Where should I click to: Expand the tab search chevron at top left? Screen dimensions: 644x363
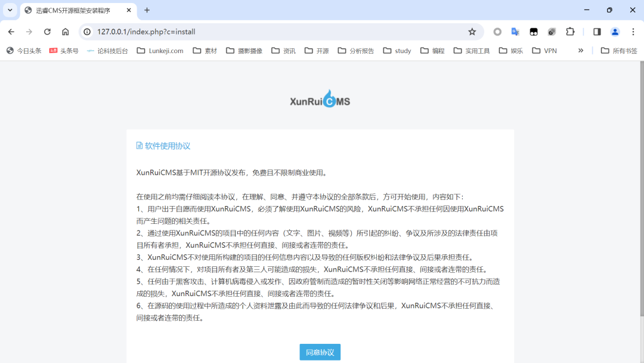click(9, 10)
